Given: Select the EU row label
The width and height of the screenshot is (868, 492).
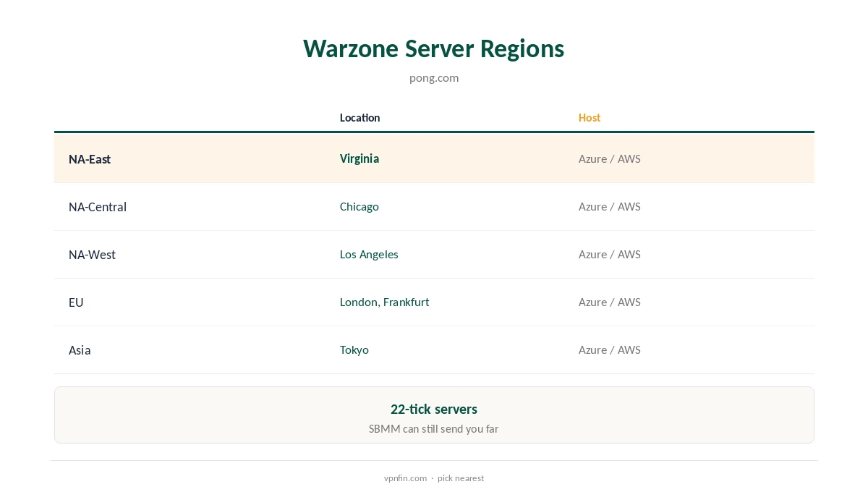Looking at the screenshot, I should coord(76,302).
